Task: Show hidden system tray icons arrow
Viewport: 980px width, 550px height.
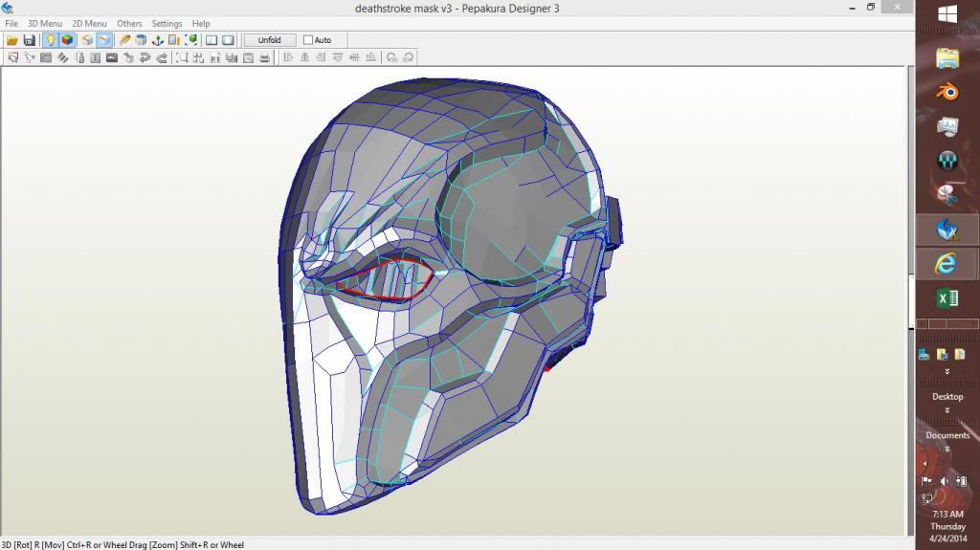Action: (x=925, y=464)
